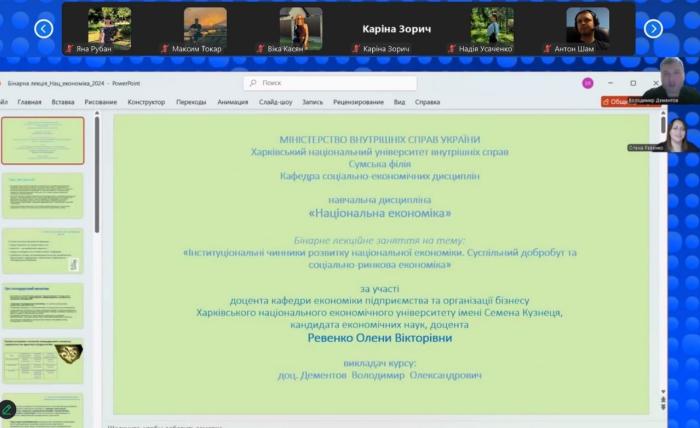
Task: Open the Главная ribbon tab
Action: pyautogui.click(x=30, y=102)
